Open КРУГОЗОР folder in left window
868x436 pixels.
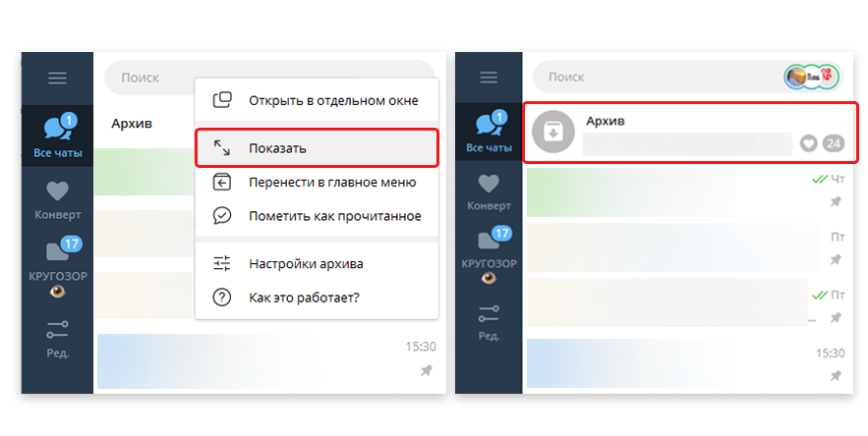[x=58, y=266]
